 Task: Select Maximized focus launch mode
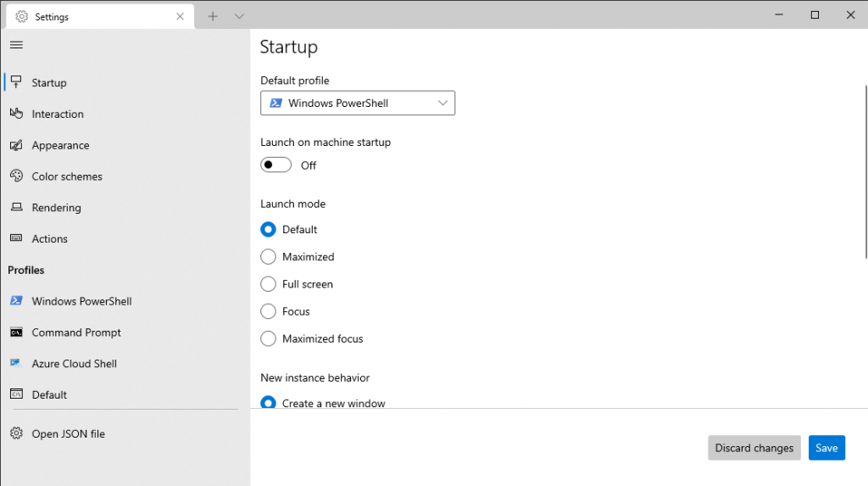point(269,338)
